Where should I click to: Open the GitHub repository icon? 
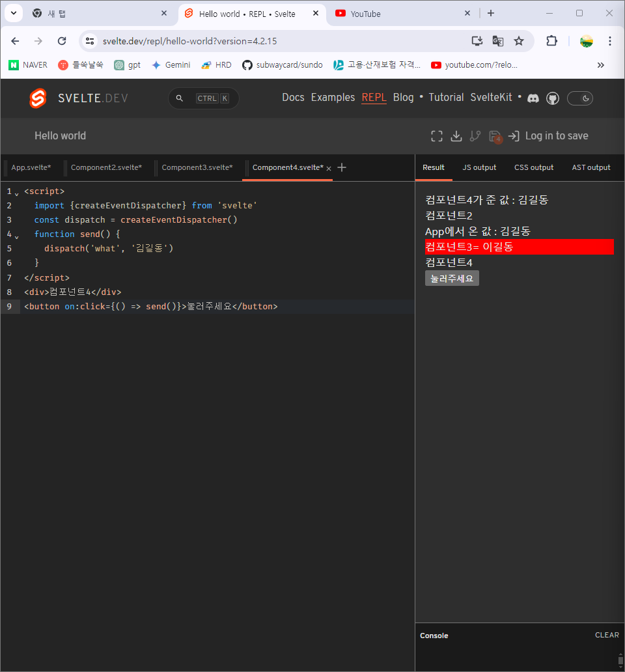pos(553,98)
